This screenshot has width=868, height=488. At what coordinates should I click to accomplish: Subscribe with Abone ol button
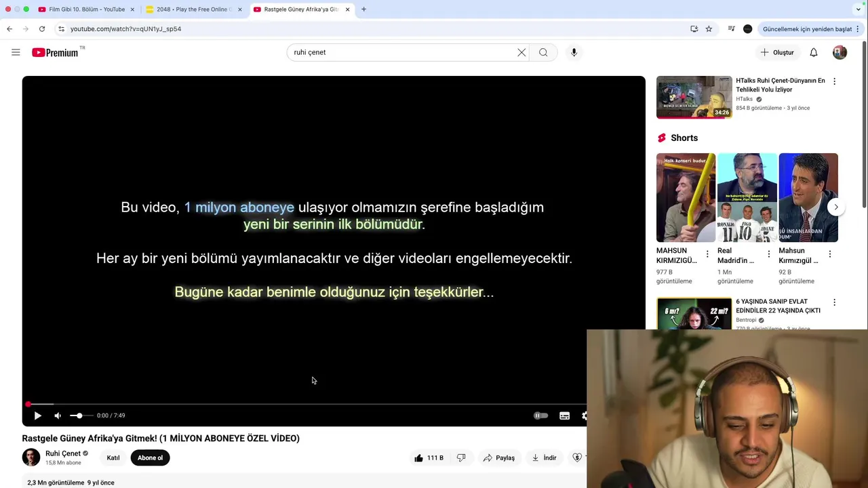point(150,457)
